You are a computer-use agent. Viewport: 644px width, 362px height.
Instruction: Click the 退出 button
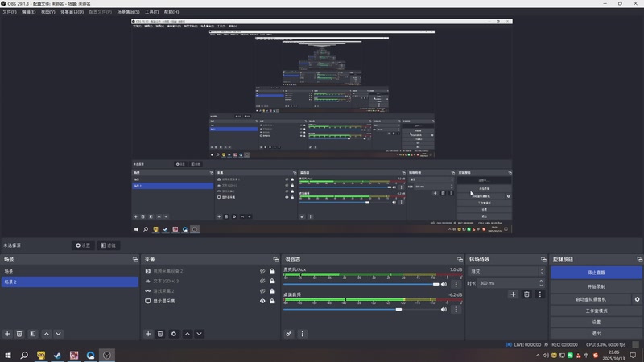pos(597,333)
